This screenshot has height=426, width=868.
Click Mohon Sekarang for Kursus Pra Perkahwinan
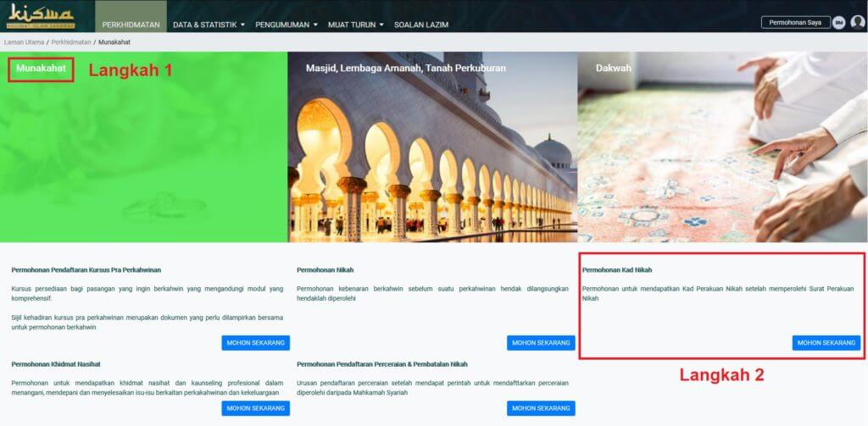[x=255, y=343]
